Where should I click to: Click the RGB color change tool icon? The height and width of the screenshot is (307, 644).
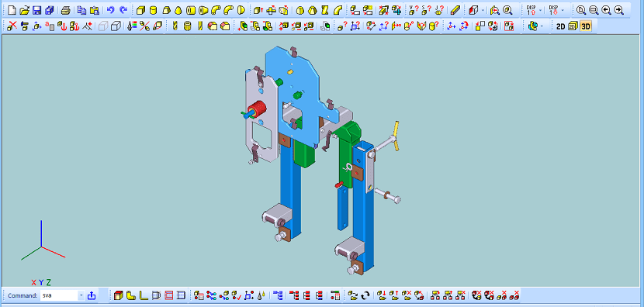click(132, 26)
